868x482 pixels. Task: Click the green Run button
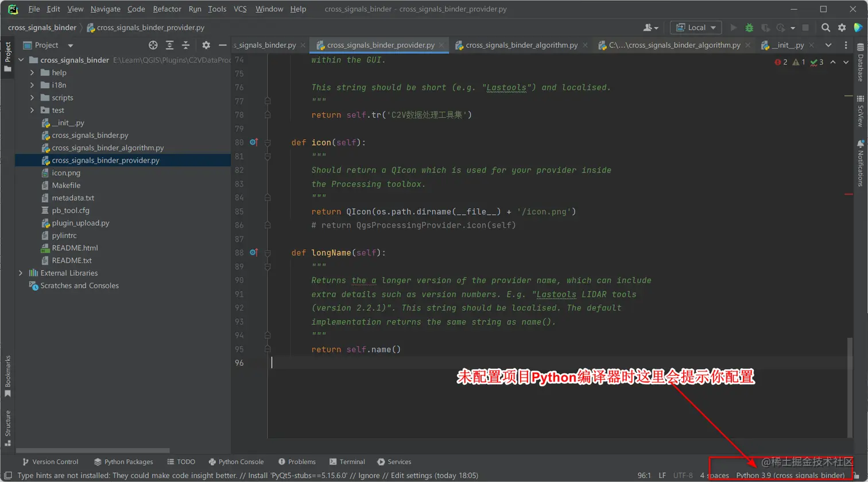tap(733, 28)
